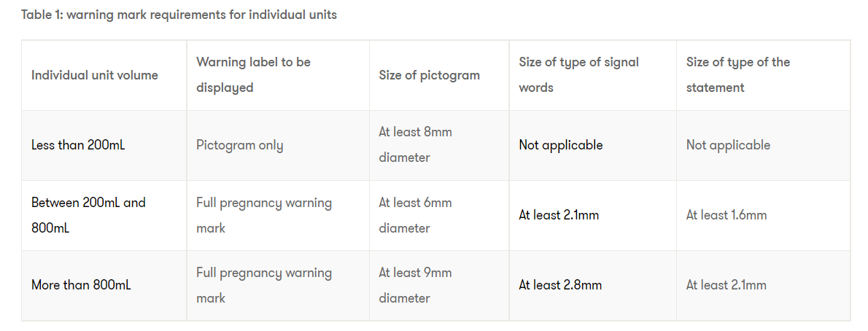Select the 'Pictogram only' cell
Viewport: 868px width, 331px height.
pos(239,145)
